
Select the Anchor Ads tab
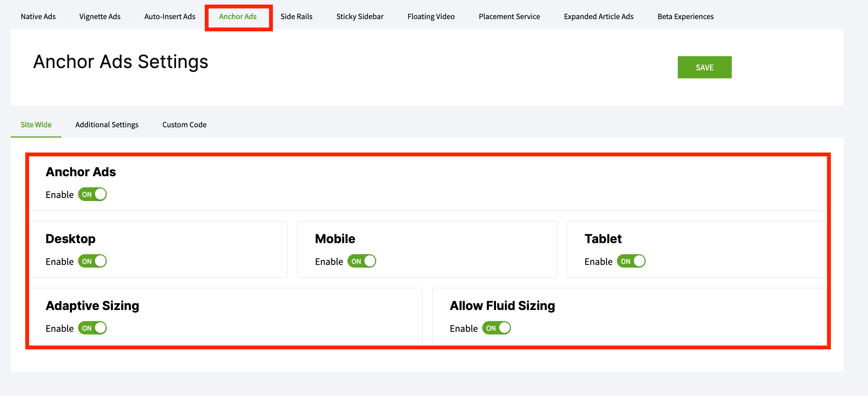pyautogui.click(x=238, y=16)
